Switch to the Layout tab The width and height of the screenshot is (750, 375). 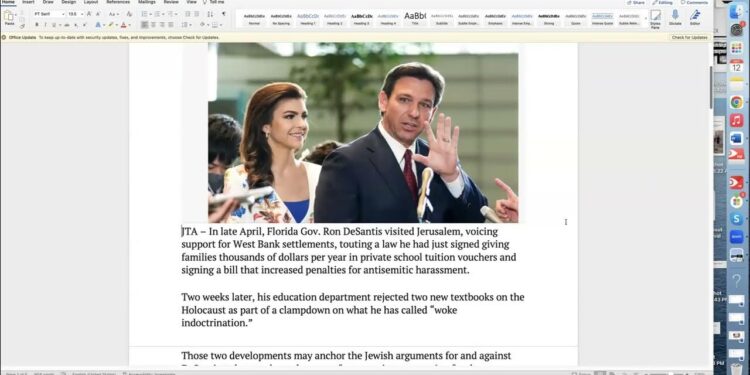point(91,2)
